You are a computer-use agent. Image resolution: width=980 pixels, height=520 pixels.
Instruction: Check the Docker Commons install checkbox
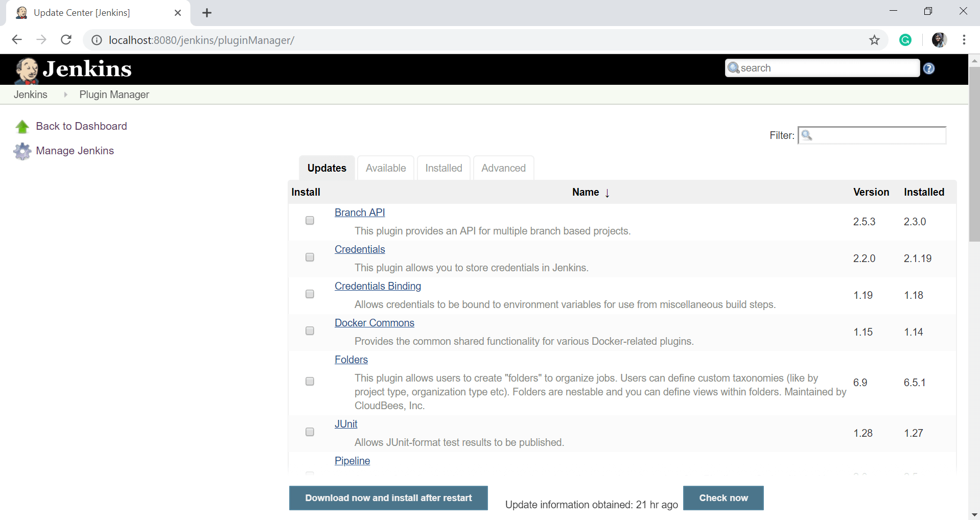pos(310,330)
